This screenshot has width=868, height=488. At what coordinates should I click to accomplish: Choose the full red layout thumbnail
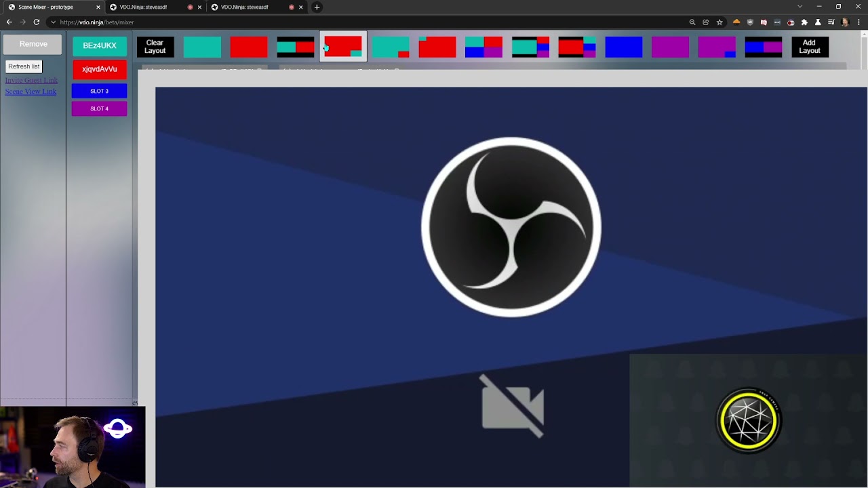coord(249,47)
